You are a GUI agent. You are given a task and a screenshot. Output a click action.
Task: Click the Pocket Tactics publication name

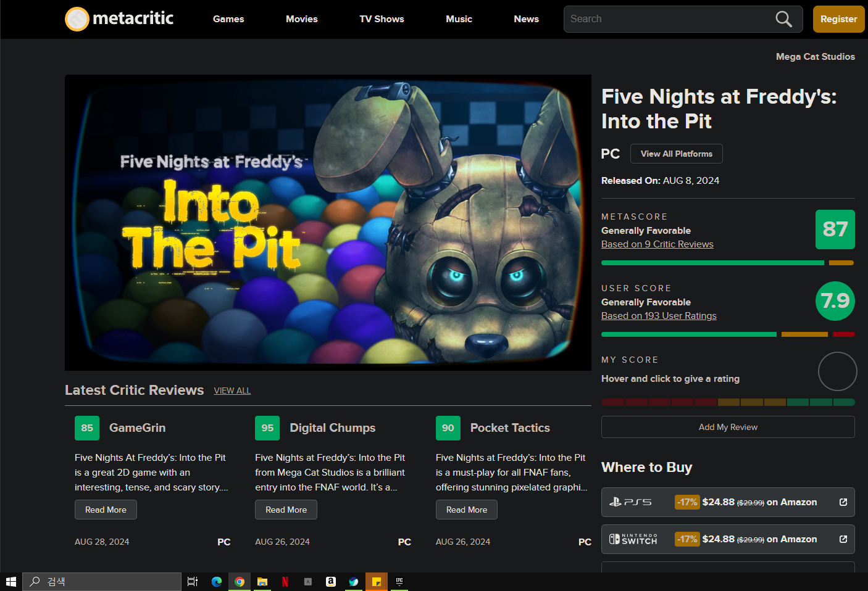click(x=510, y=428)
